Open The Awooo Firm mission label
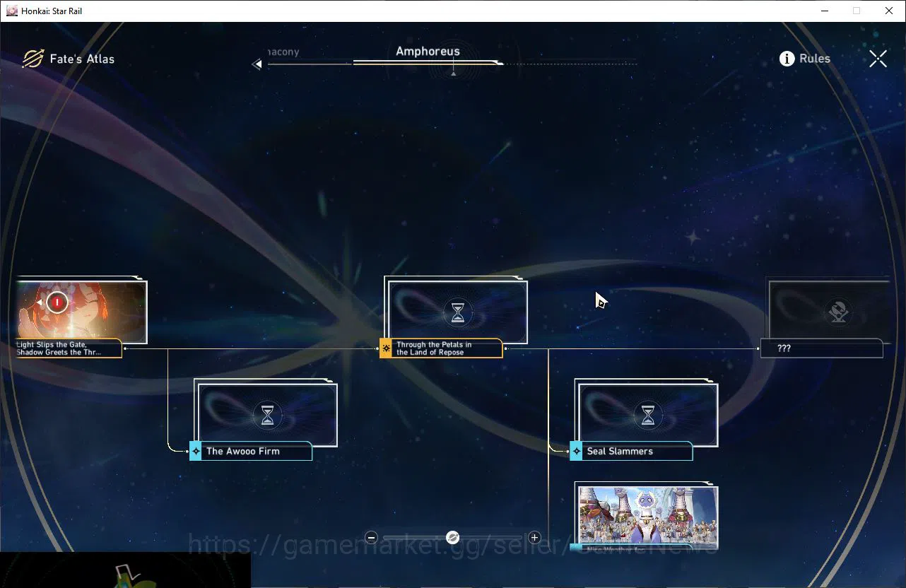Screen dimensions: 906x588 click(x=257, y=451)
